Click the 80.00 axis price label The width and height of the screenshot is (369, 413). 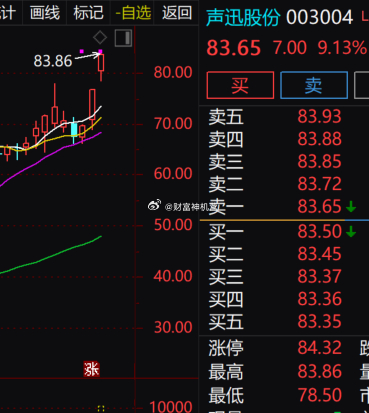(173, 72)
